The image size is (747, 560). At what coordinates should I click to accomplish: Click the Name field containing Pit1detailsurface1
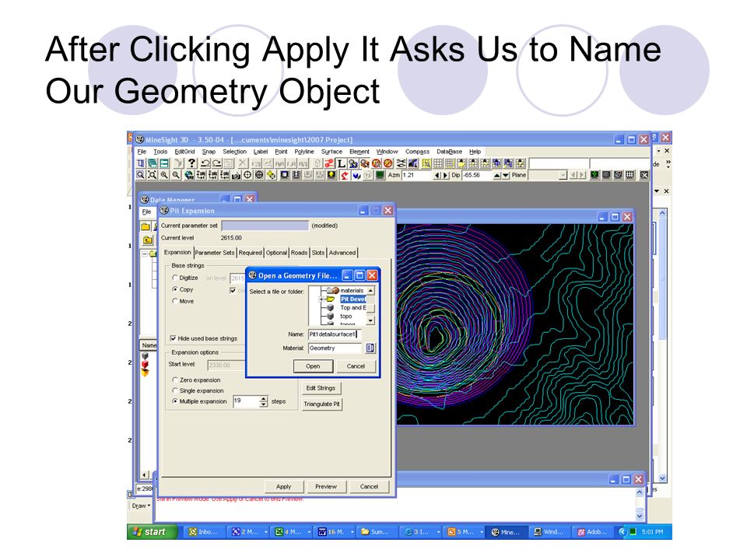coord(335,334)
